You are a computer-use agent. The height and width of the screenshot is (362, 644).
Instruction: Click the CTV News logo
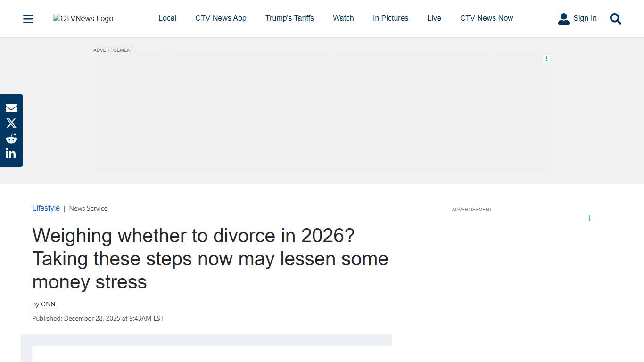[83, 18]
